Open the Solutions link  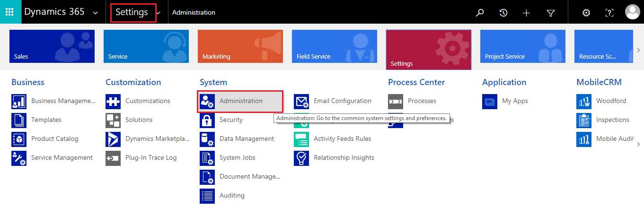(x=139, y=120)
